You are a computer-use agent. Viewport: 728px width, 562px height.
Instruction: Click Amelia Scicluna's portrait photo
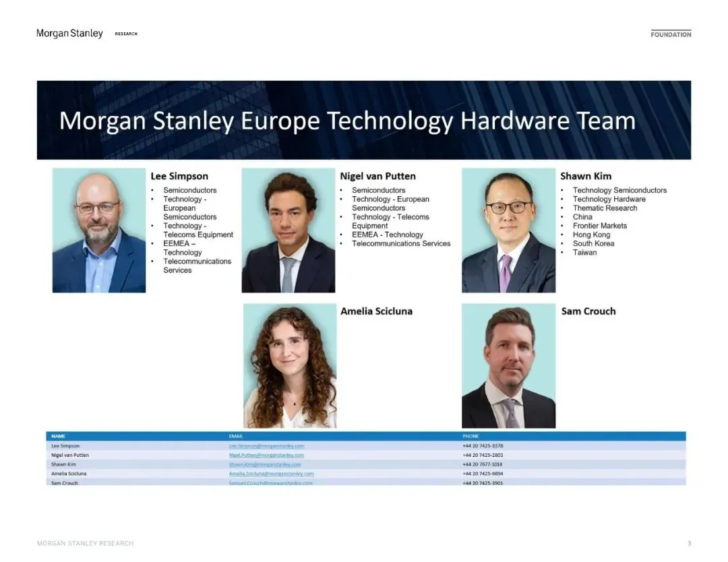click(290, 366)
